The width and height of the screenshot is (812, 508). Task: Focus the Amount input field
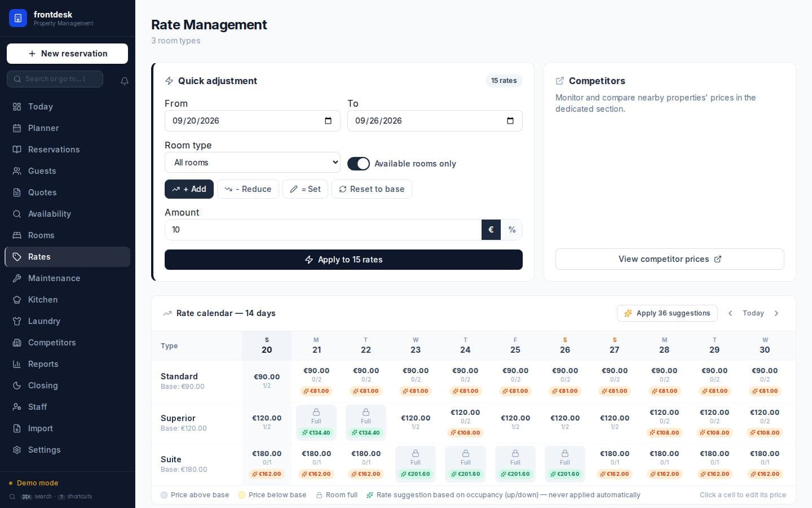click(323, 230)
